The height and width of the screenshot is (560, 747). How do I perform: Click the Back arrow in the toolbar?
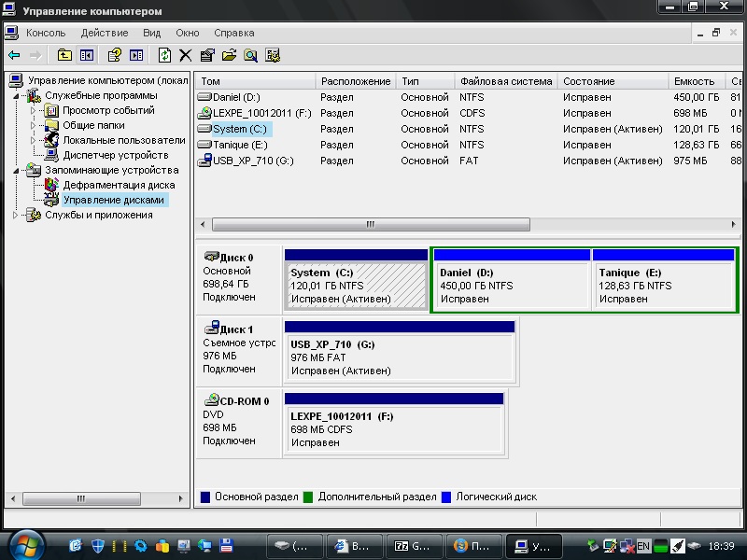click(14, 56)
